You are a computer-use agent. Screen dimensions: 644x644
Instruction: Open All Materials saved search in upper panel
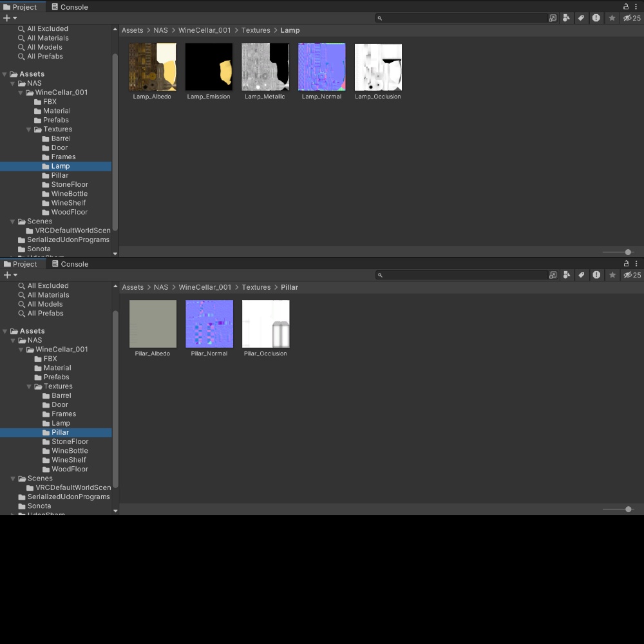(x=44, y=38)
